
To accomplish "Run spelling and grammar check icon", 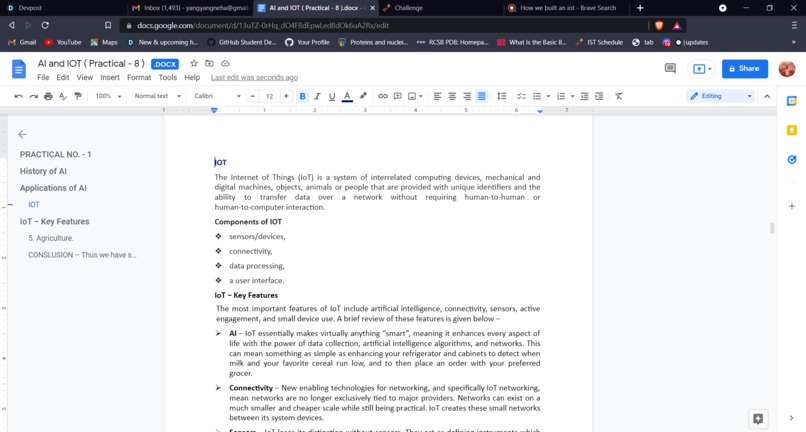I will pyautogui.click(x=63, y=96).
